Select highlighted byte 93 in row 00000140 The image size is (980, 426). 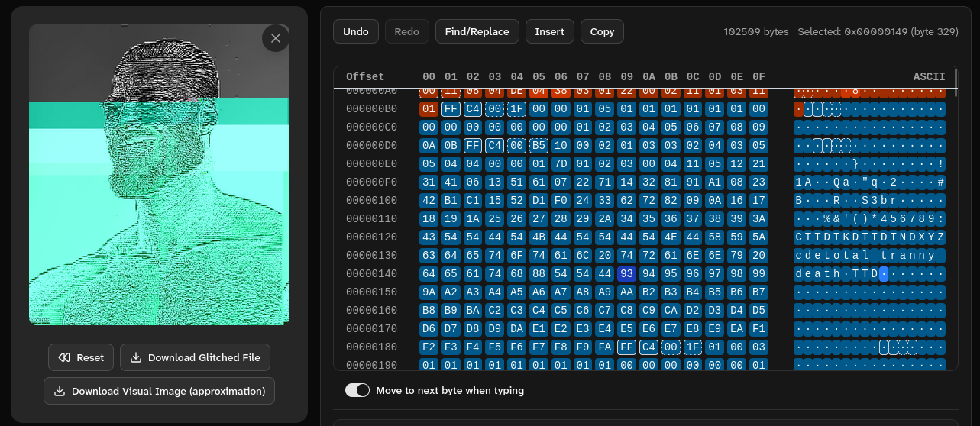click(627, 274)
